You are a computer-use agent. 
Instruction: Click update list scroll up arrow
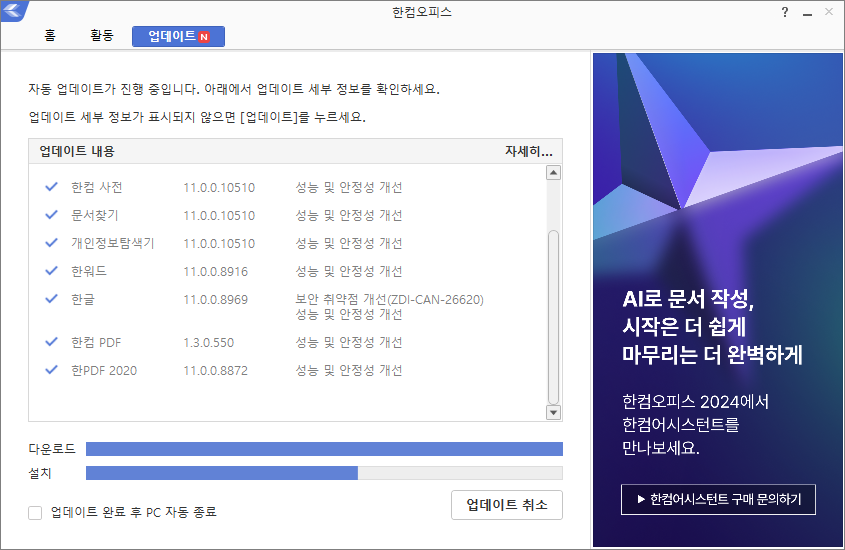coord(553,173)
